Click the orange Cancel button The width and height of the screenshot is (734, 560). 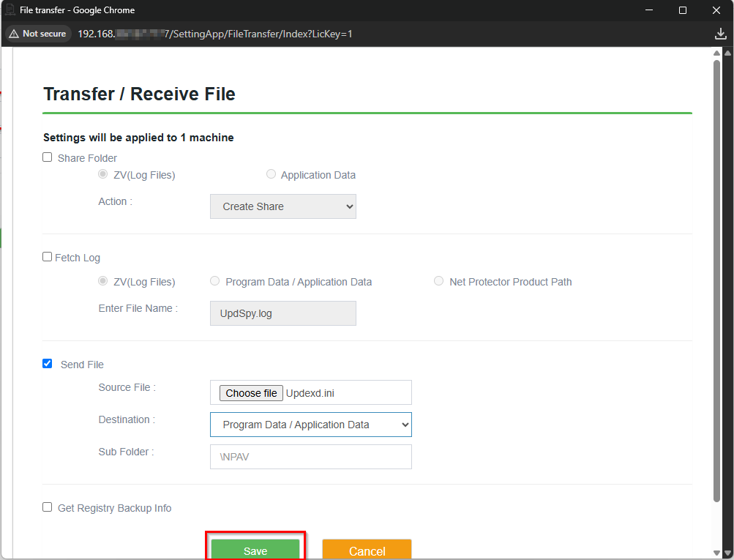[367, 550]
